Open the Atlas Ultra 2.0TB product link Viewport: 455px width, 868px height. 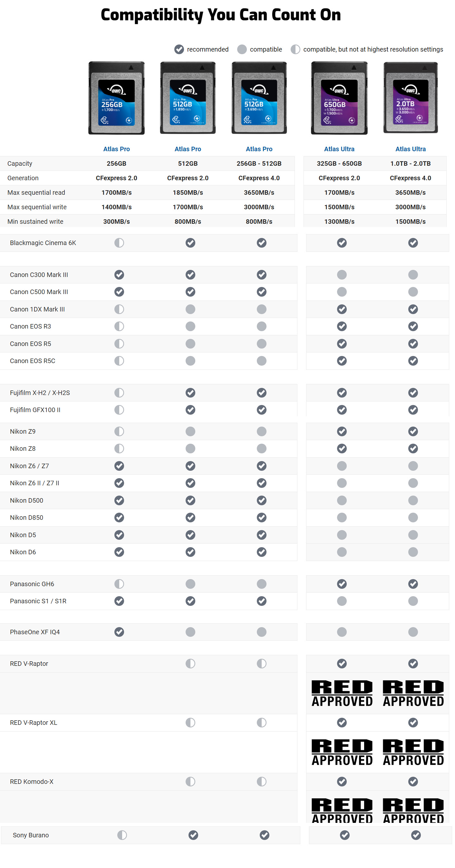coord(410,149)
